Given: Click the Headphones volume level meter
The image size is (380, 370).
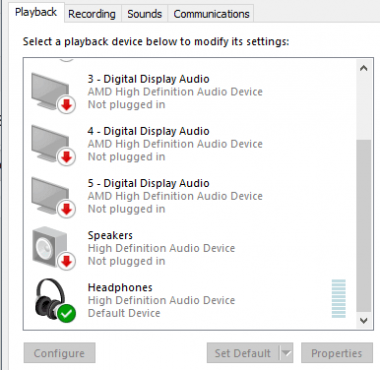Looking at the screenshot, I should tap(339, 299).
